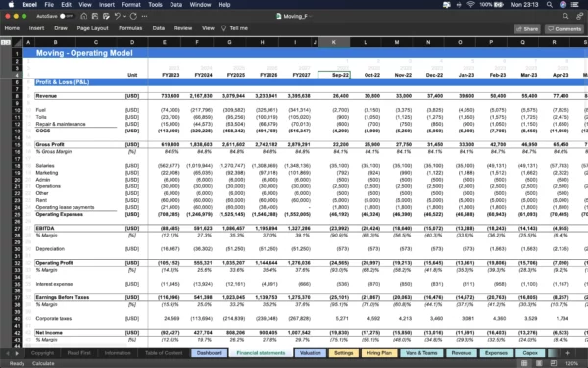Image resolution: width=588 pixels, height=368 pixels.
Task: Open the Apple menu
Action: click(11, 5)
